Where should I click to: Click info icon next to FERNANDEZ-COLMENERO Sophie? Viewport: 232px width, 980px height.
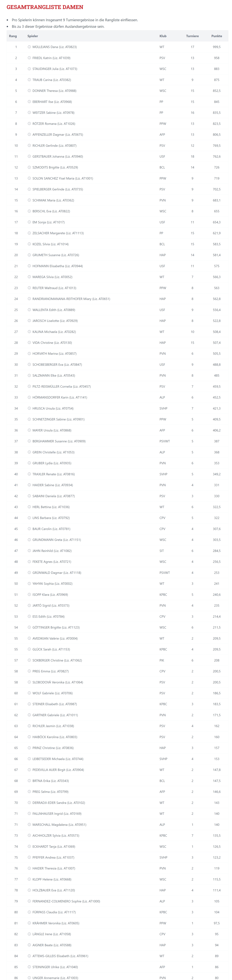[x=29, y=901]
